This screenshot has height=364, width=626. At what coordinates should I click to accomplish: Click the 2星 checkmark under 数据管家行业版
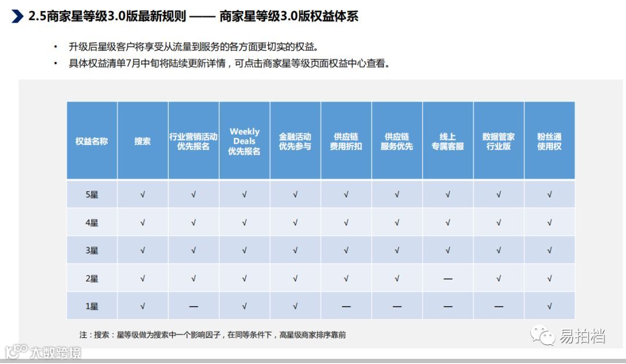tap(498, 278)
